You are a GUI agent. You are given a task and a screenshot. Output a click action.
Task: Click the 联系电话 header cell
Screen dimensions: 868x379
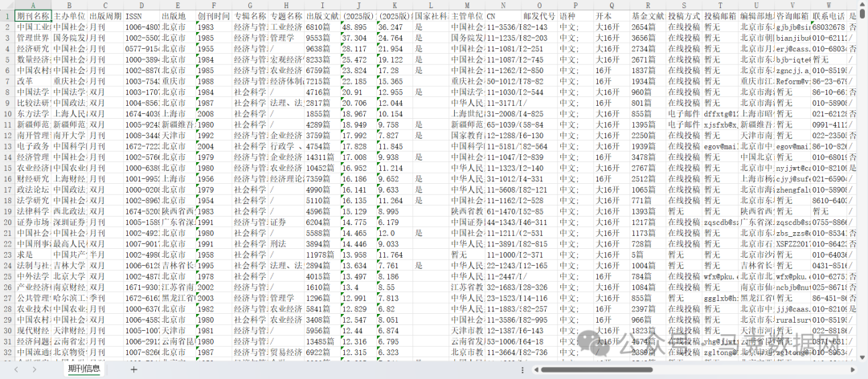pyautogui.click(x=829, y=15)
